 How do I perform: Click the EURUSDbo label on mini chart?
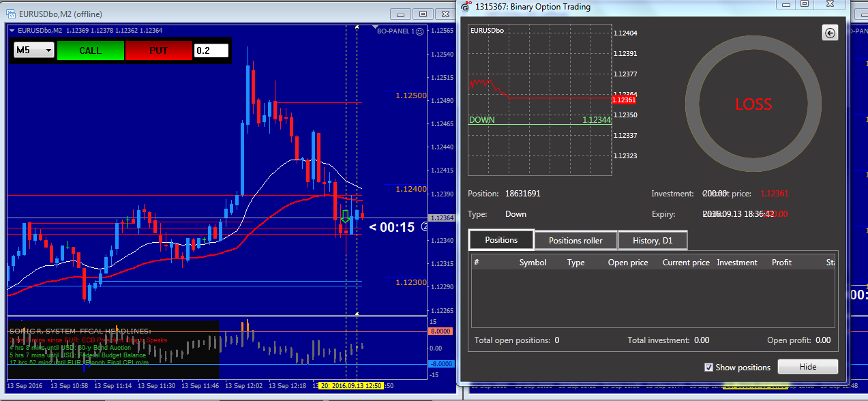(487, 31)
